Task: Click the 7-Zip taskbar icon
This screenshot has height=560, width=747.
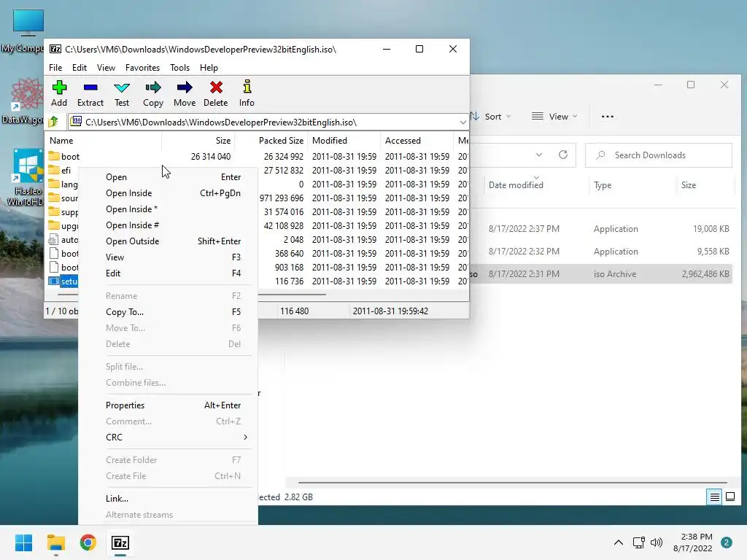Action: click(120, 542)
